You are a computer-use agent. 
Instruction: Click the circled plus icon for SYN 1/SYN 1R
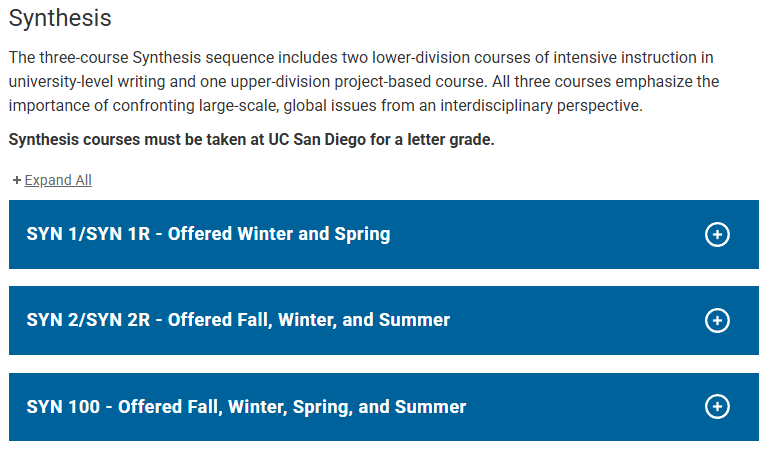(x=717, y=234)
